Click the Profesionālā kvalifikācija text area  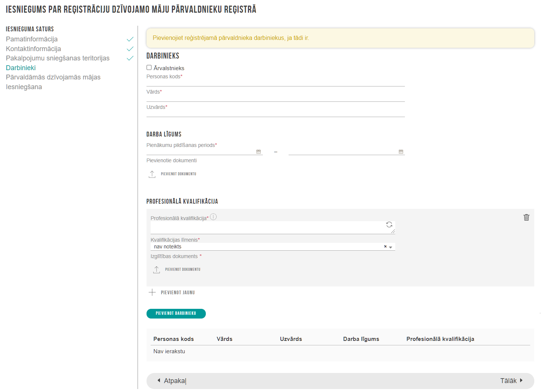[273, 228]
